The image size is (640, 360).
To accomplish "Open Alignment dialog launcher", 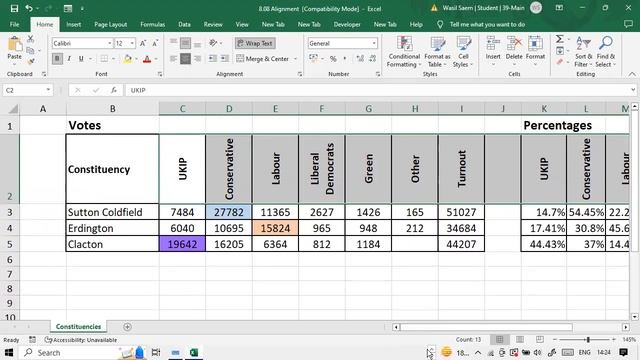I will (300, 74).
